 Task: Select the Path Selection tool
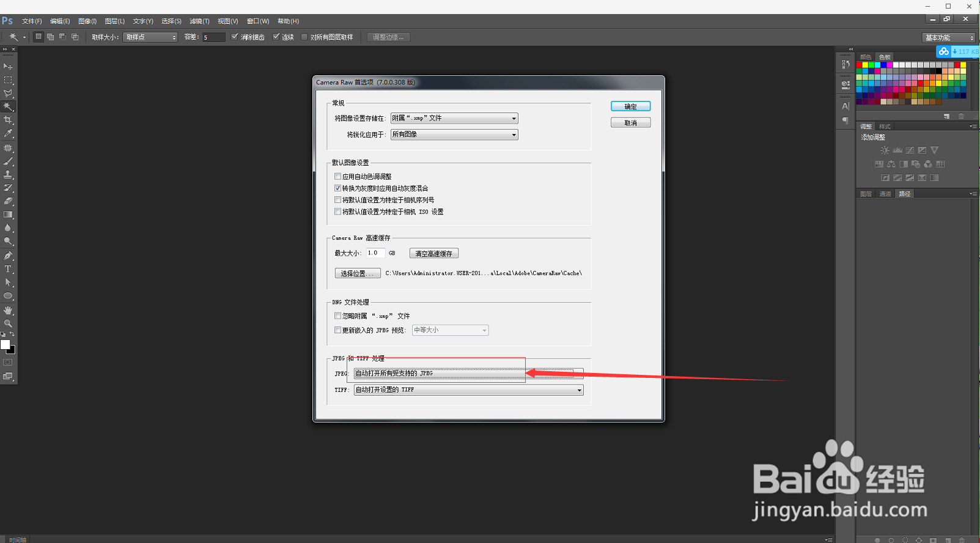8,283
